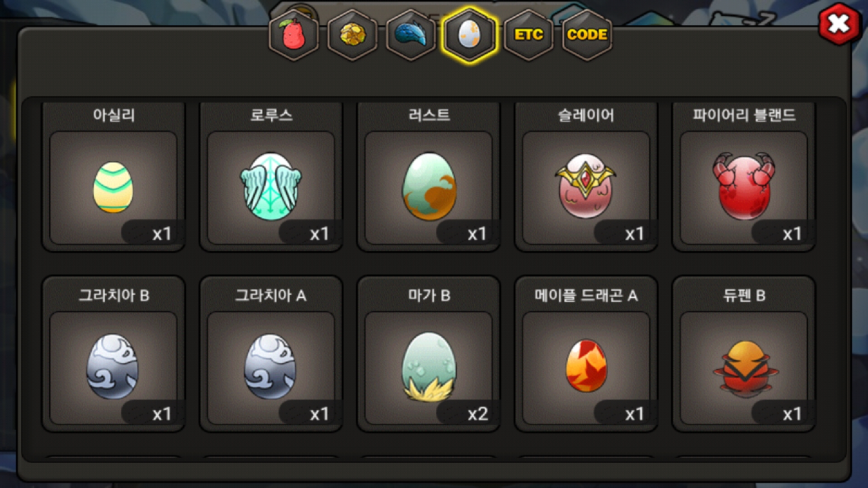Viewport: 868px width, 488px height.
Task: Open the ETC tab
Action: click(528, 35)
